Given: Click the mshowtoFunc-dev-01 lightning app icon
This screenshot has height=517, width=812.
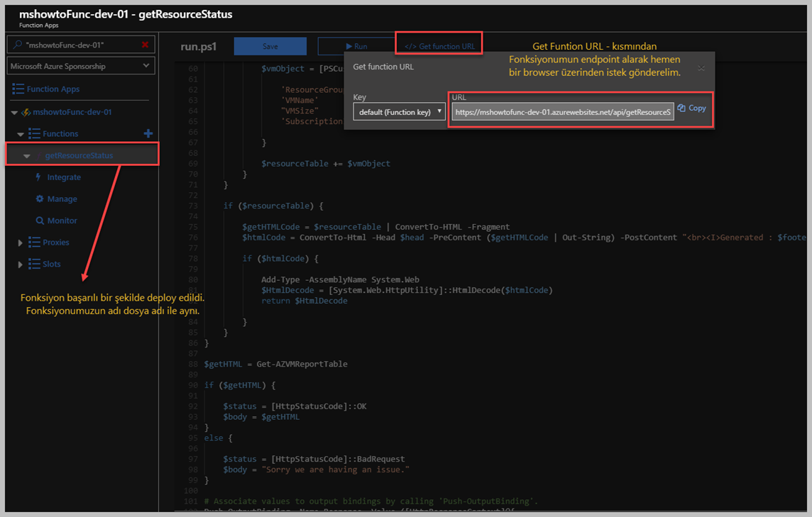Looking at the screenshot, I should [26, 112].
